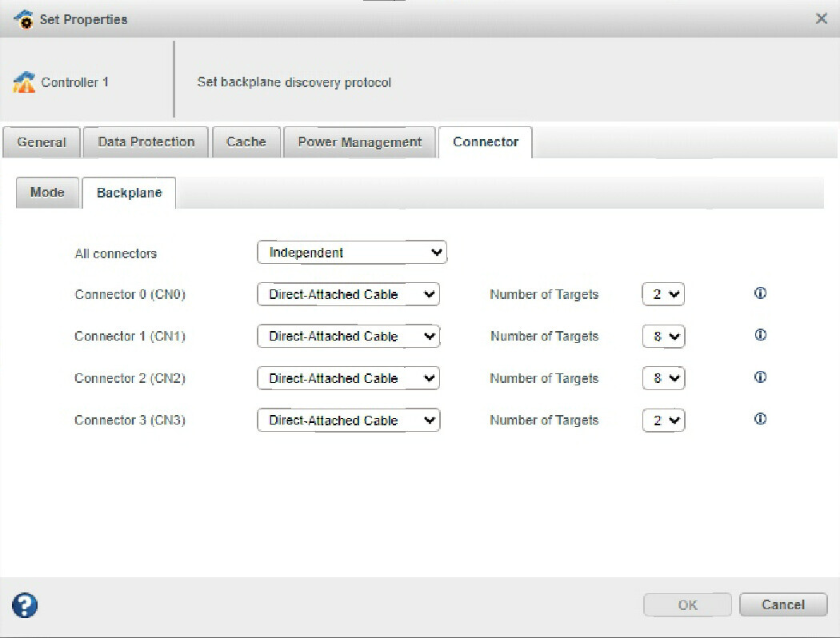The height and width of the screenshot is (638, 840).
Task: Open Number of Targets dropdown for CN3
Action: coord(664,420)
